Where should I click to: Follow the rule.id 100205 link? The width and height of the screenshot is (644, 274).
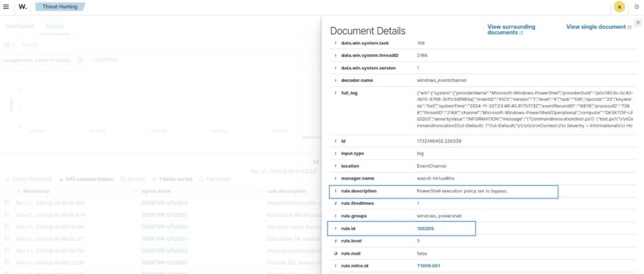click(425, 228)
